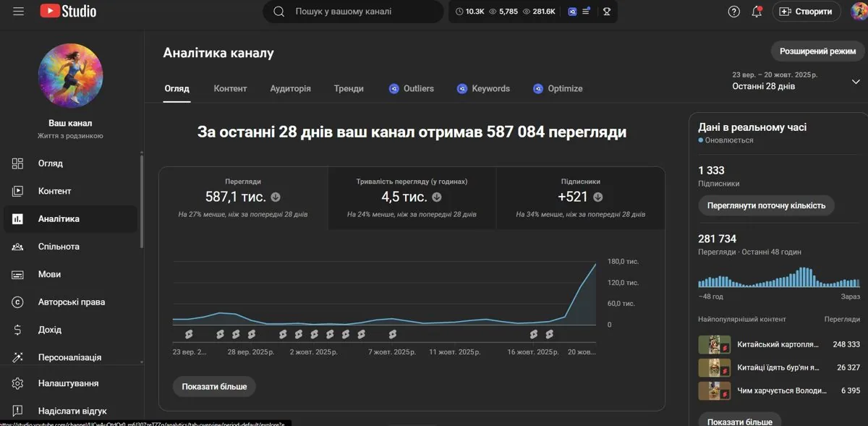Click the Дохід dollar icon in sidebar
This screenshot has height=426, width=868.
coord(18,330)
